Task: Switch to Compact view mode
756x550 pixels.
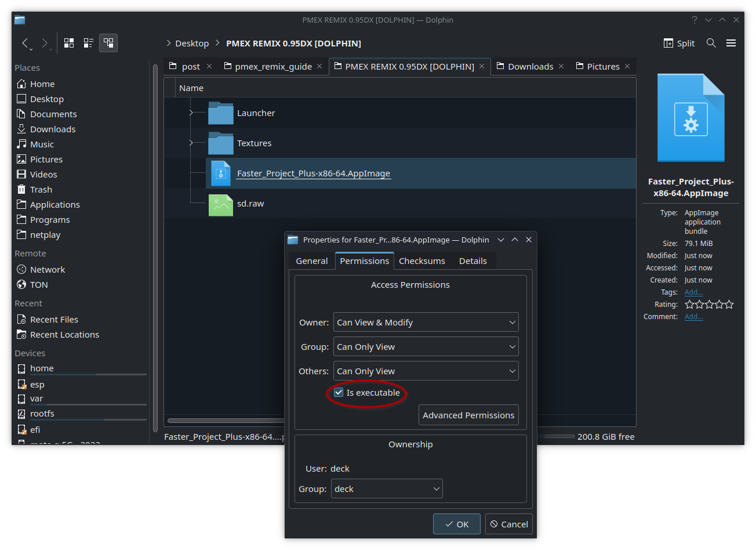Action: pyautogui.click(x=89, y=43)
